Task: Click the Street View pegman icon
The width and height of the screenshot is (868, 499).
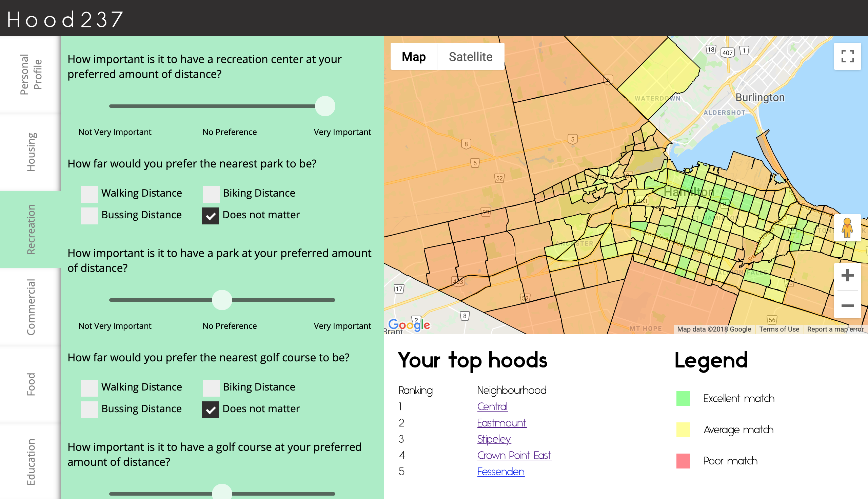Action: click(x=847, y=228)
